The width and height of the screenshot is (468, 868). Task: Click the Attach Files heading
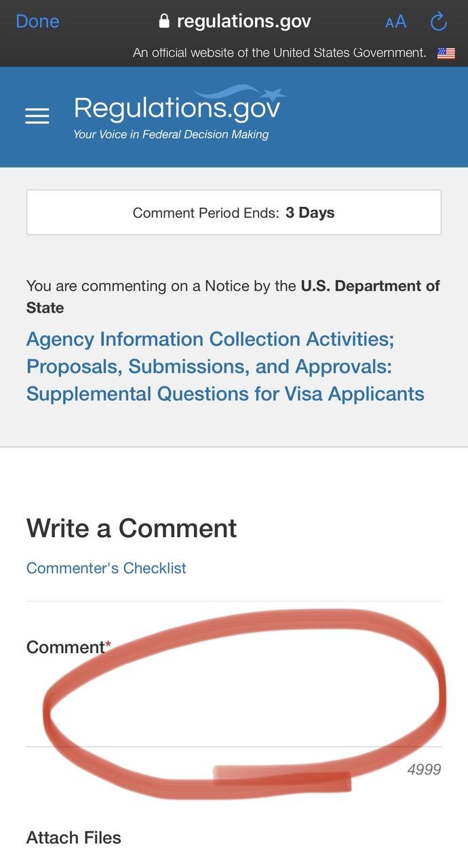point(73,837)
